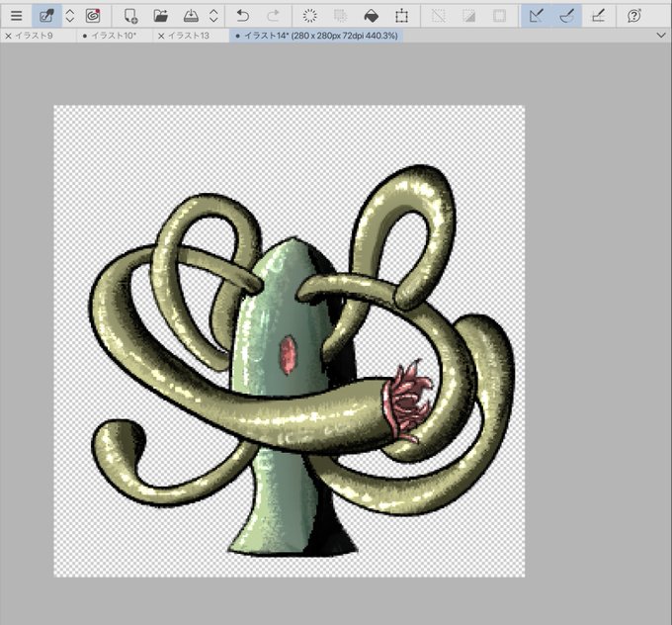Switch to the イラスト9 tab
This screenshot has height=625, width=672.
[34, 36]
